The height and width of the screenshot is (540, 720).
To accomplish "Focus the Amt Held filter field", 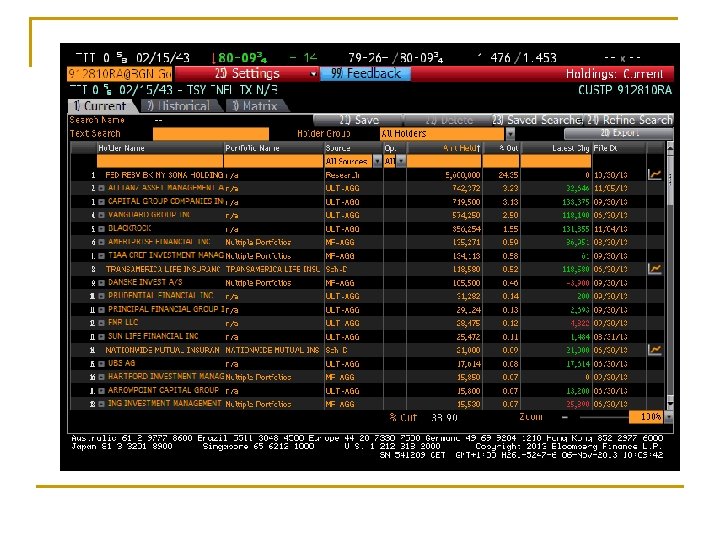I will click(444, 161).
